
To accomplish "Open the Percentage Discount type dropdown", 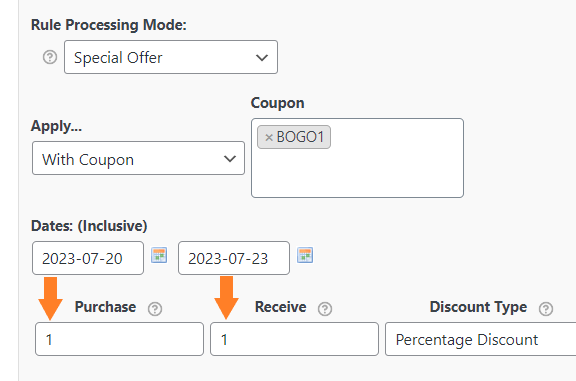I will pyautogui.click(x=480, y=339).
